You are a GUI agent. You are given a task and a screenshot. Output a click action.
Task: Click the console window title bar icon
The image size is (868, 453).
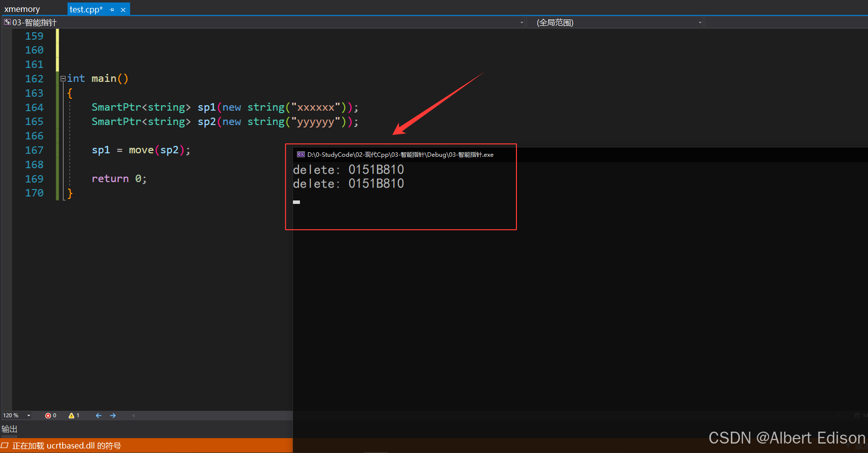pyautogui.click(x=300, y=155)
